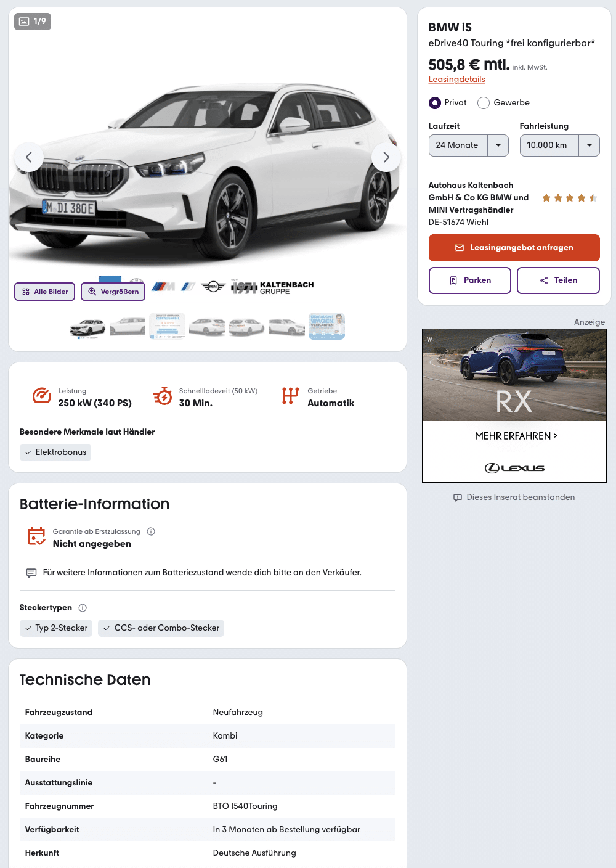Click the Vergrößern button
This screenshot has height=868, width=616.
point(113,292)
